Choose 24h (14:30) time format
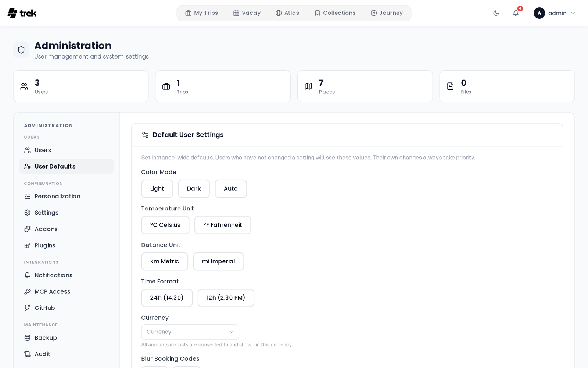Viewport: 588px width, 368px height. [x=167, y=298]
